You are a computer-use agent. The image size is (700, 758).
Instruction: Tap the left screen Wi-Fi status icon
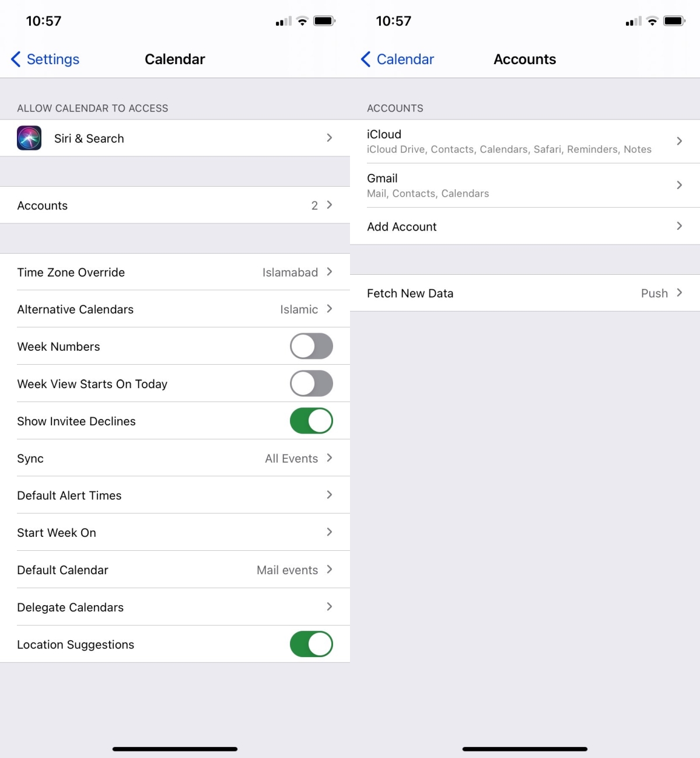click(x=302, y=22)
